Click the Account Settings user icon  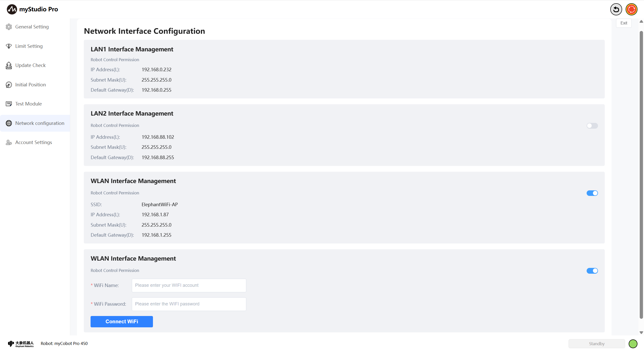(x=9, y=143)
